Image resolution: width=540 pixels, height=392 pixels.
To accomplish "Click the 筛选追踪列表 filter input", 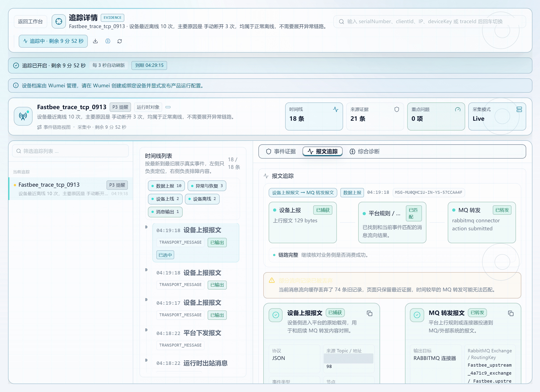I will tap(70, 151).
